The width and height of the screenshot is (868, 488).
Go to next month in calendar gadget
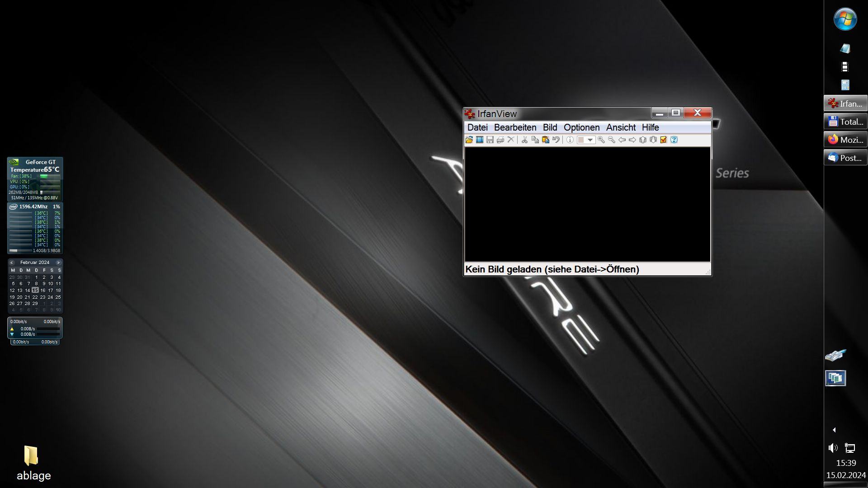58,263
